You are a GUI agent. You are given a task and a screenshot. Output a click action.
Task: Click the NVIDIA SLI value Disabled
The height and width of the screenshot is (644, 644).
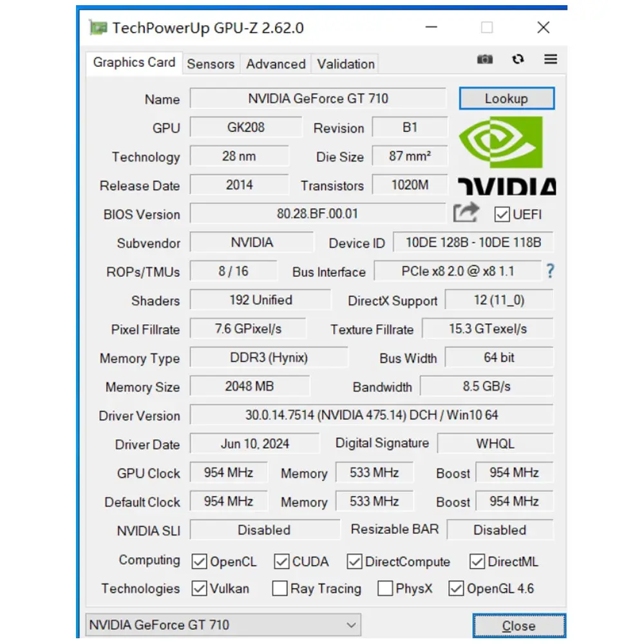[264, 530]
